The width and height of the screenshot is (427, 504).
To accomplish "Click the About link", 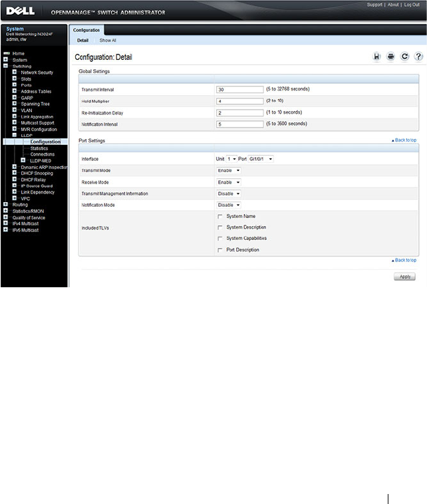I will coord(393,5).
